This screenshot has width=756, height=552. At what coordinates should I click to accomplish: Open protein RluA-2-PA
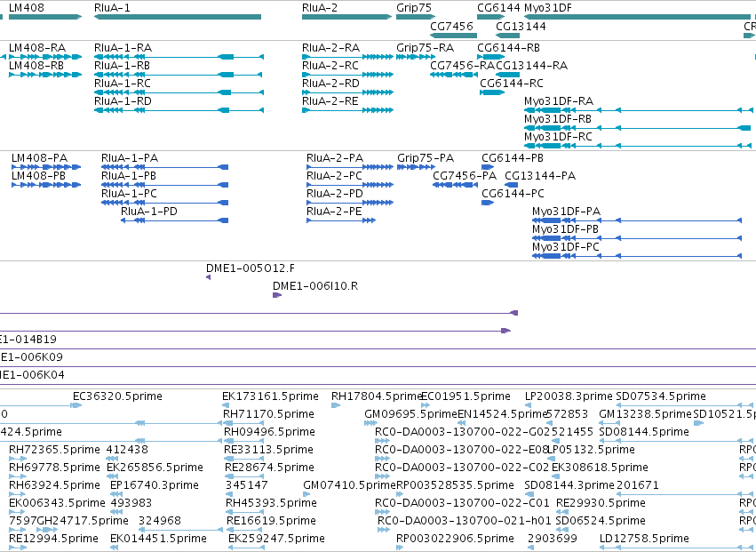pyautogui.click(x=350, y=167)
